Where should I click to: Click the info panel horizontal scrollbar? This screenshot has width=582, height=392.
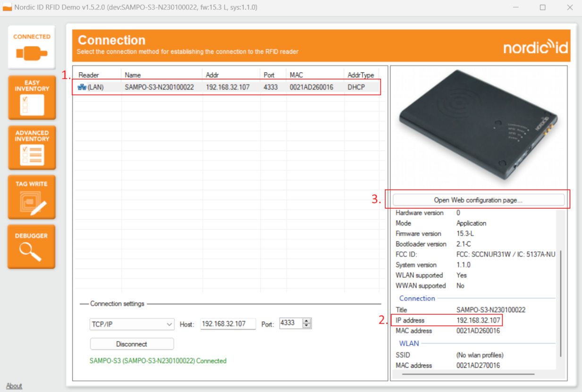[468, 374]
